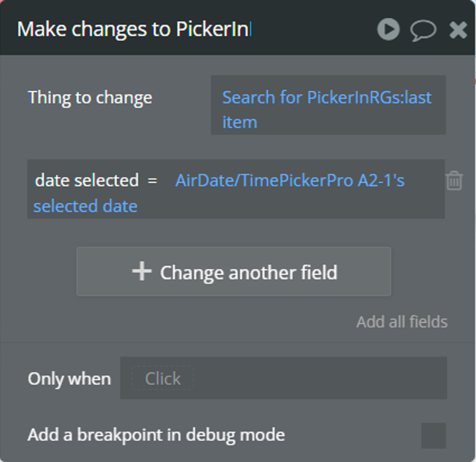Click the "Click" placeholder in Only when
Viewport: 476px width, 462px height.
pos(162,379)
